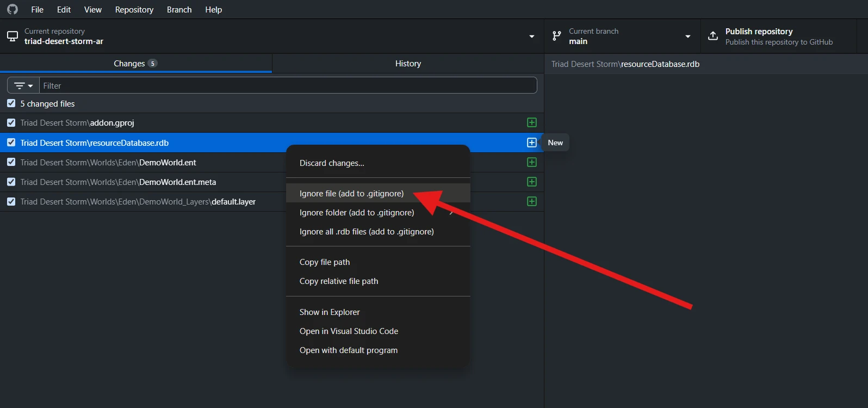Expand the Current branch dropdown arrow
This screenshot has height=408, width=868.
coord(688,36)
